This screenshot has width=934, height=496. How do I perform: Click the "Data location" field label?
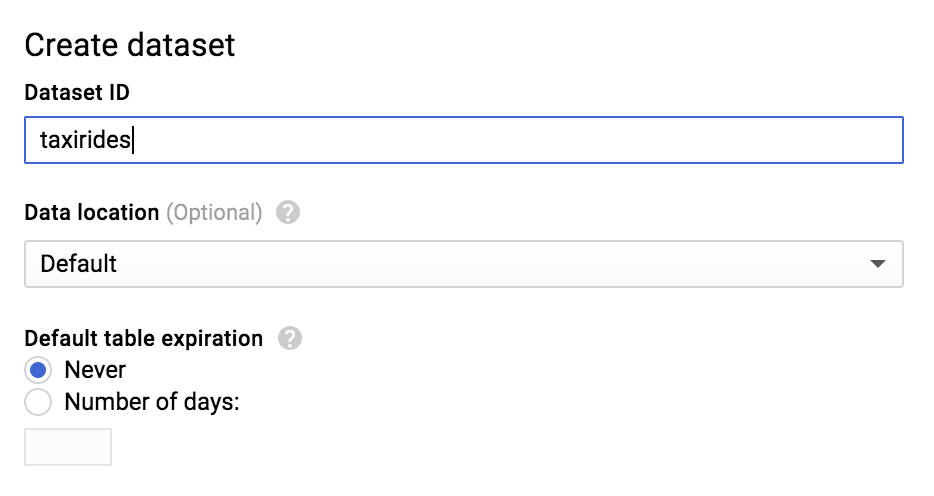[91, 213]
